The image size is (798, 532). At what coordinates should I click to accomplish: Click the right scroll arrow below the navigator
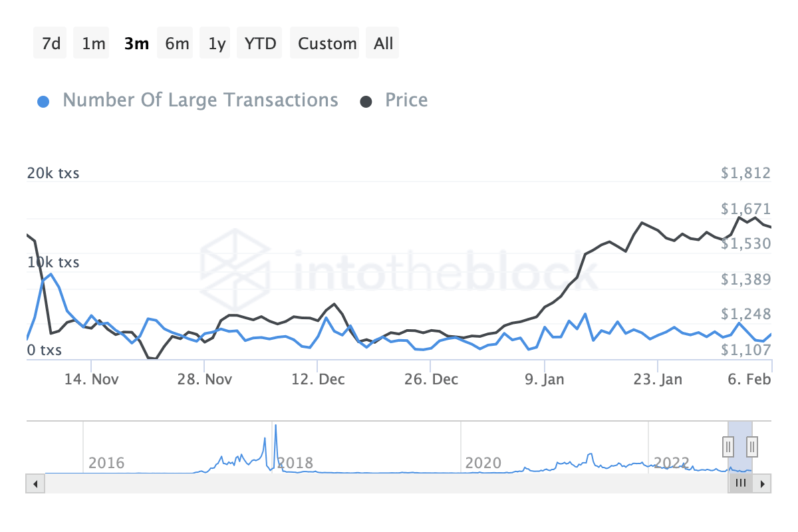(763, 483)
